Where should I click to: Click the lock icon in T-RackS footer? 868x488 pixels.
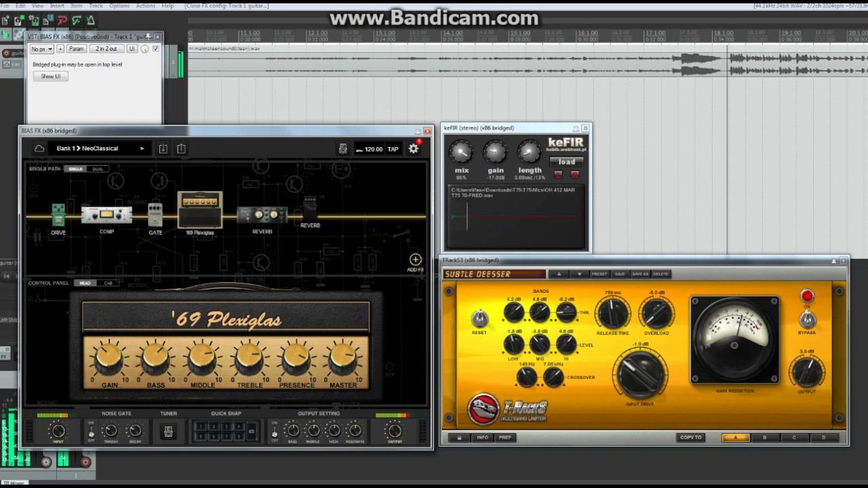[459, 437]
